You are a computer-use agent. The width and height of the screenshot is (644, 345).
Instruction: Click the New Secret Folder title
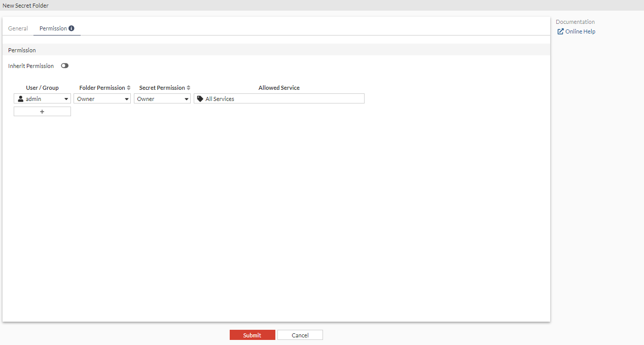pyautogui.click(x=25, y=5)
